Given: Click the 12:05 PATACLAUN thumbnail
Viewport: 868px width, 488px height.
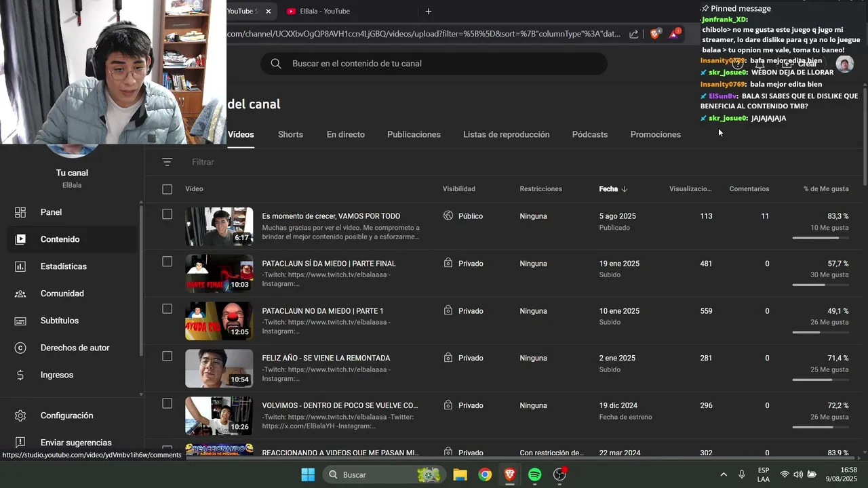Looking at the screenshot, I should 219,321.
